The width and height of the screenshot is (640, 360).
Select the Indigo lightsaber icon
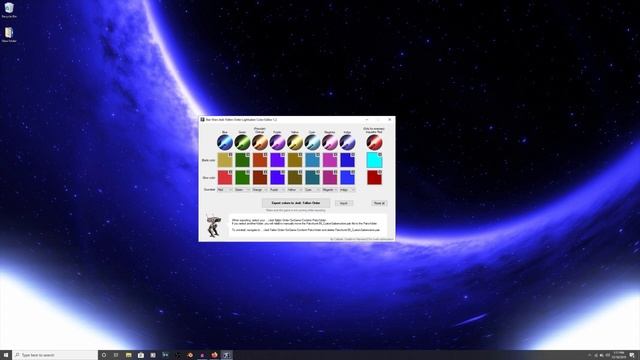[347, 142]
